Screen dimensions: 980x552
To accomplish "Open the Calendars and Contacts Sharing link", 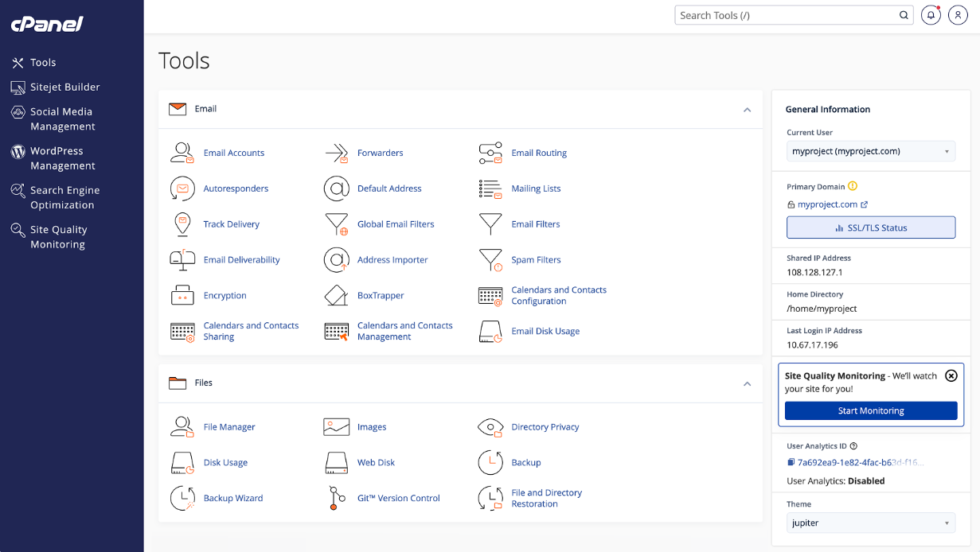I will tap(251, 331).
